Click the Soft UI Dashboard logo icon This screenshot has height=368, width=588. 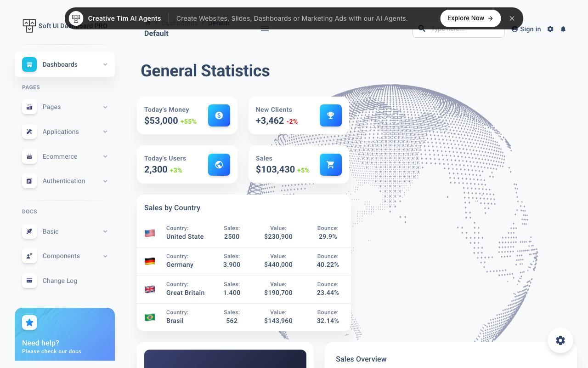29,26
